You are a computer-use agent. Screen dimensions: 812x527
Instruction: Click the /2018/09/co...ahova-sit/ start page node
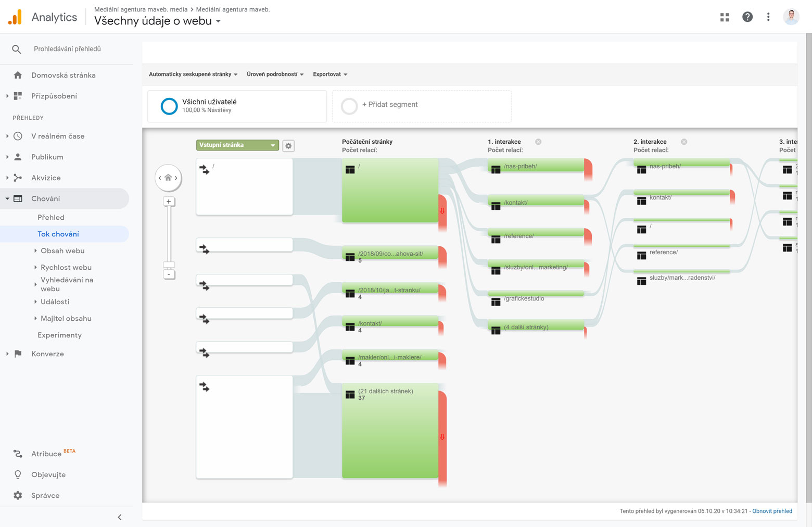(x=390, y=252)
